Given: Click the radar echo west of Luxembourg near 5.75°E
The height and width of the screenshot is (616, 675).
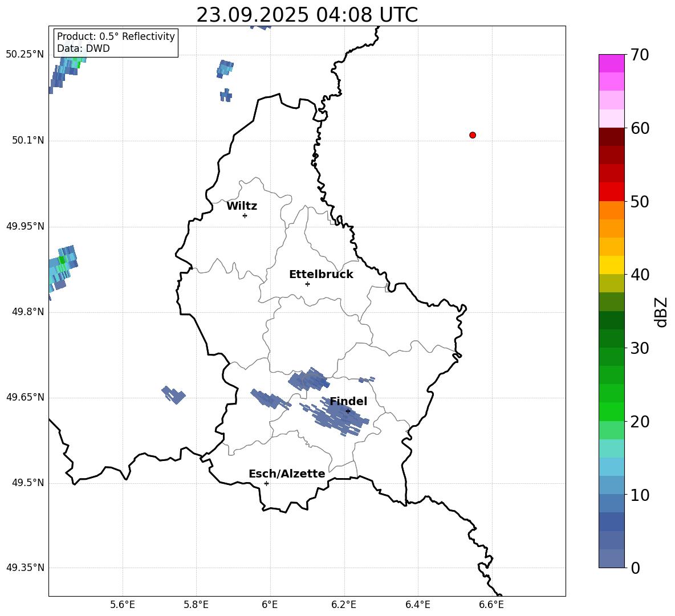Looking at the screenshot, I should coord(173,394).
